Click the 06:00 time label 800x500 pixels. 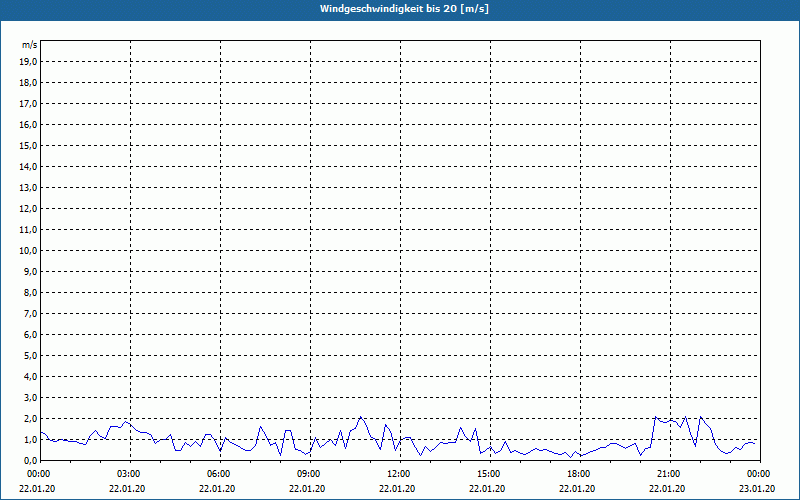pyautogui.click(x=220, y=474)
